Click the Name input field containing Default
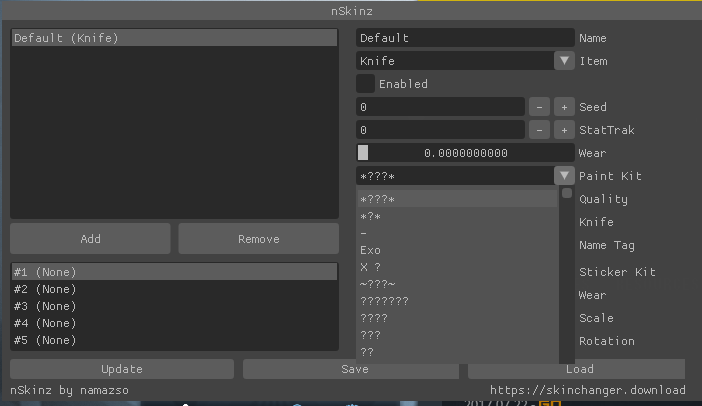702x406 pixels. [465, 38]
